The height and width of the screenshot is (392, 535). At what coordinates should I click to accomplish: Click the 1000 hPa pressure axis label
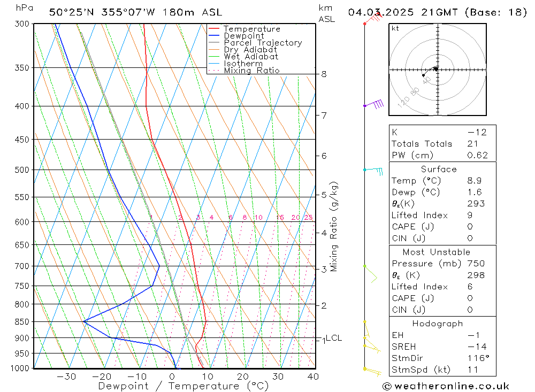[20, 368]
